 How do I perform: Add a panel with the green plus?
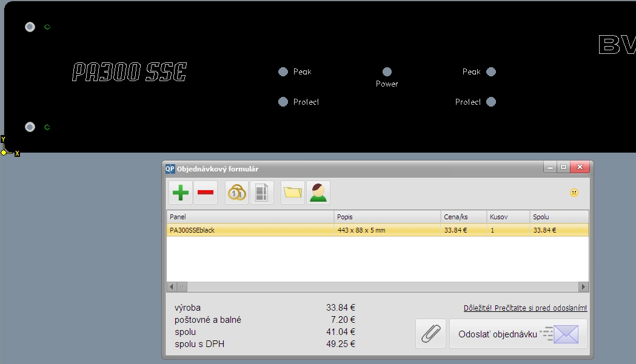(181, 193)
